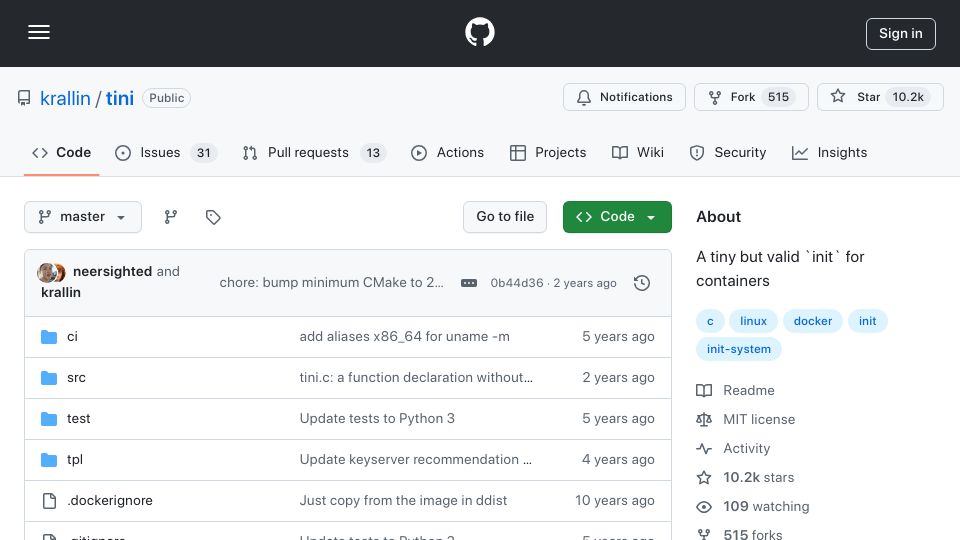Click the tpl folder icon
This screenshot has height=540, width=960.
pyautogui.click(x=49, y=460)
